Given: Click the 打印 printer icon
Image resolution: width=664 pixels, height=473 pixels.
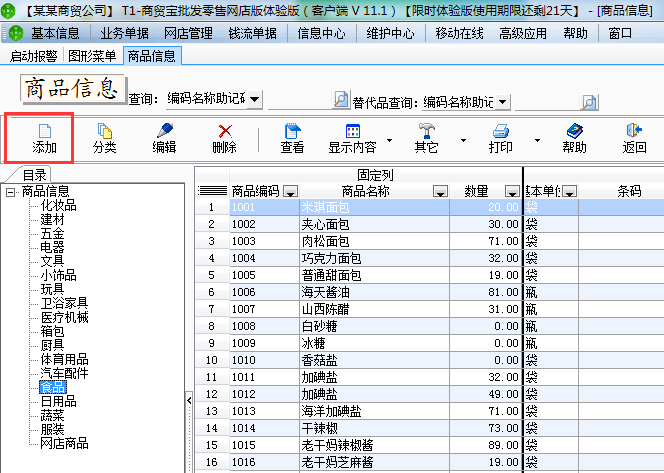Looking at the screenshot, I should [x=501, y=131].
